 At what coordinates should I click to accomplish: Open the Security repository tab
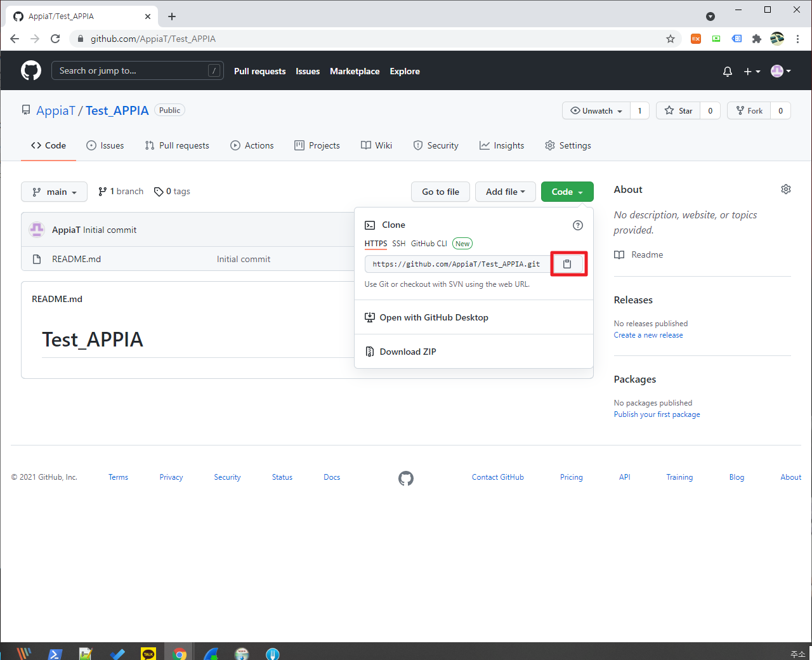pyautogui.click(x=436, y=145)
